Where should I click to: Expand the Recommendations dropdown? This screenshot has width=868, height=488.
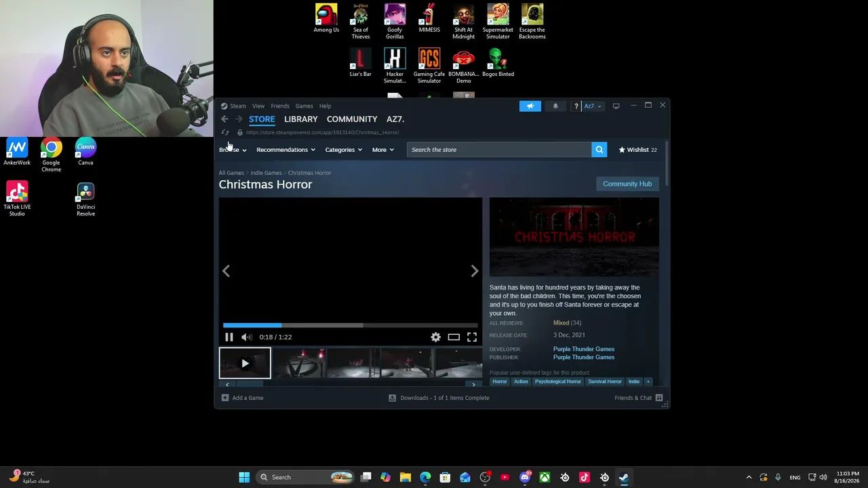(x=285, y=150)
